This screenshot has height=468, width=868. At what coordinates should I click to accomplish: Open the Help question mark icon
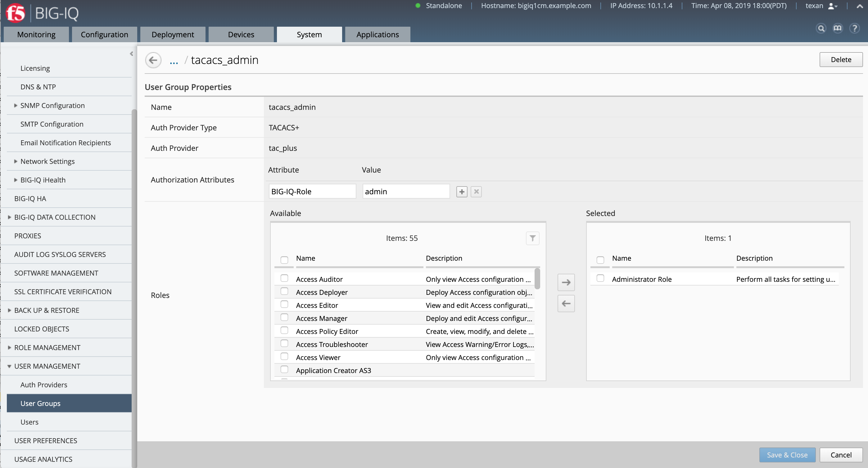click(x=855, y=29)
